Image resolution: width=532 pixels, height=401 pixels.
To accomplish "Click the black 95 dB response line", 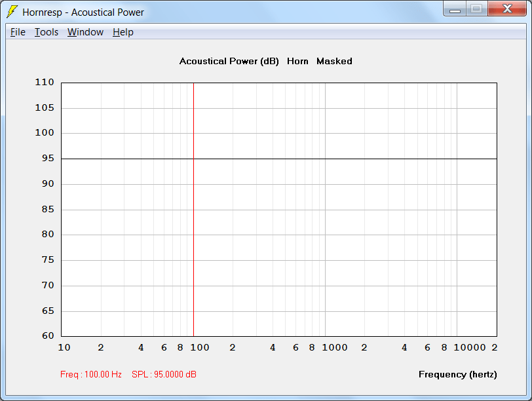I will pos(279,159).
